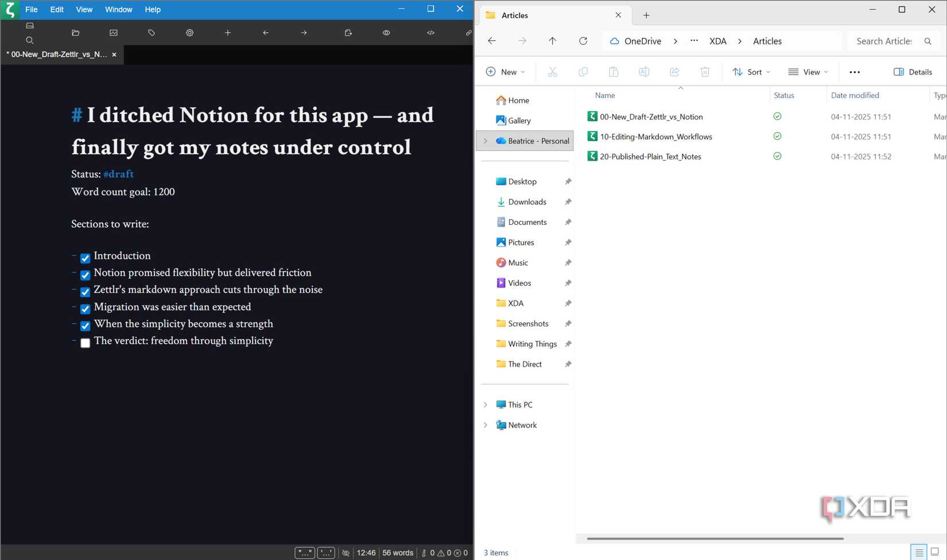
Task: Expand the Network tree node
Action: tap(486, 425)
